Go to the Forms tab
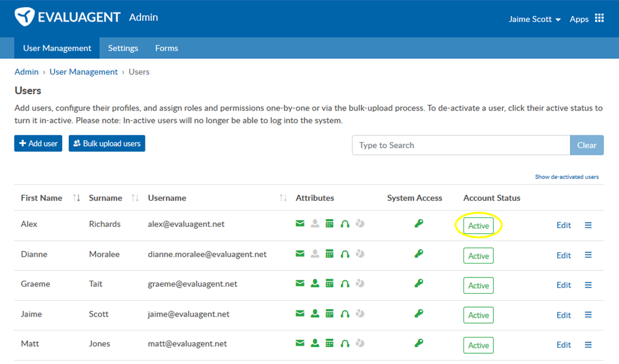This screenshot has height=364, width=619. coord(166,48)
